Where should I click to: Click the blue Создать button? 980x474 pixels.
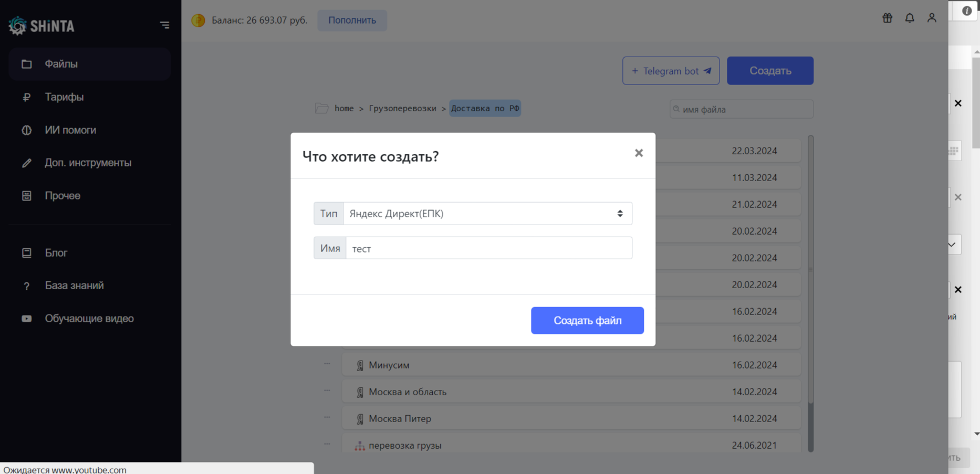(770, 71)
